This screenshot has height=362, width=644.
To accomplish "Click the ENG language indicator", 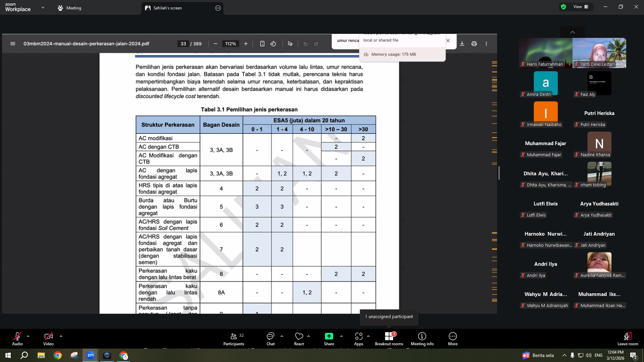I will 598,355.
